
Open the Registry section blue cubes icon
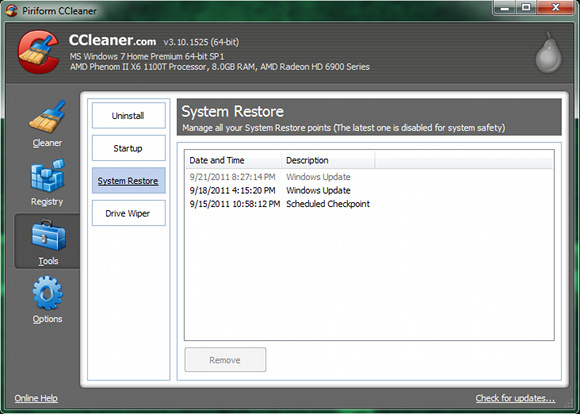click(x=48, y=176)
